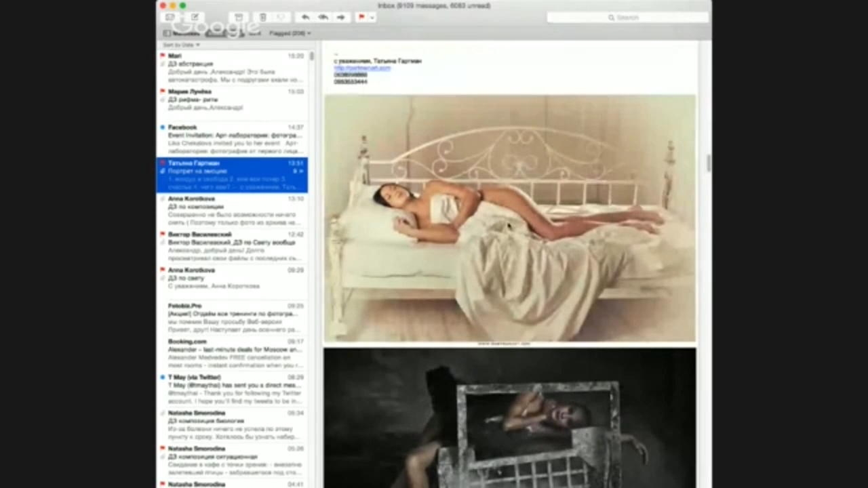Check for new mail with envelope icon

point(170,18)
